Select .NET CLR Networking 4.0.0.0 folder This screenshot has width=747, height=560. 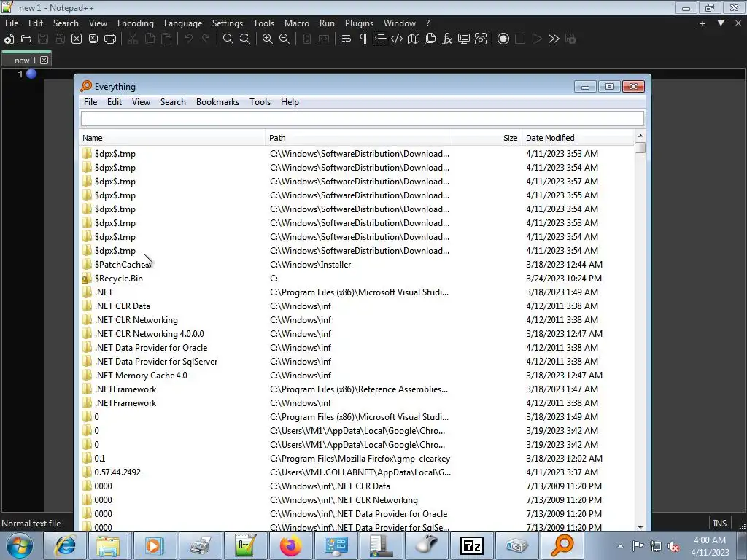tap(357, 333)
